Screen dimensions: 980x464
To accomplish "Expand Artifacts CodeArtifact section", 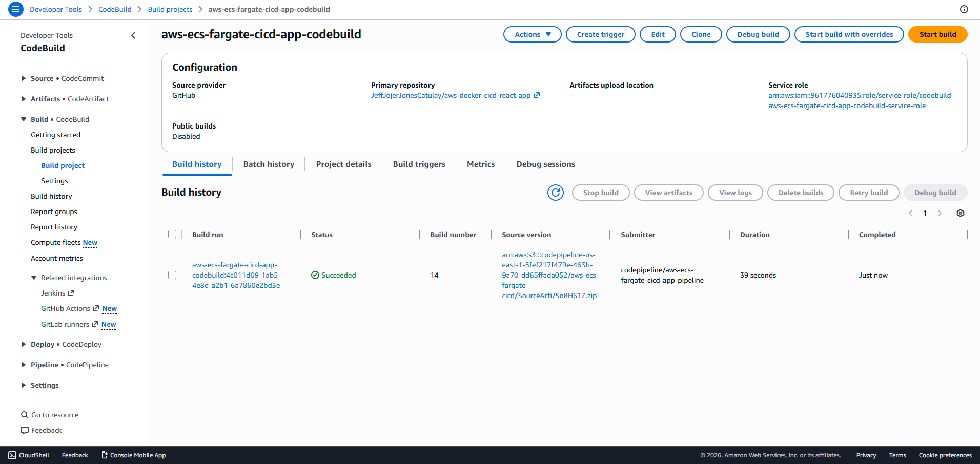I will [x=24, y=99].
